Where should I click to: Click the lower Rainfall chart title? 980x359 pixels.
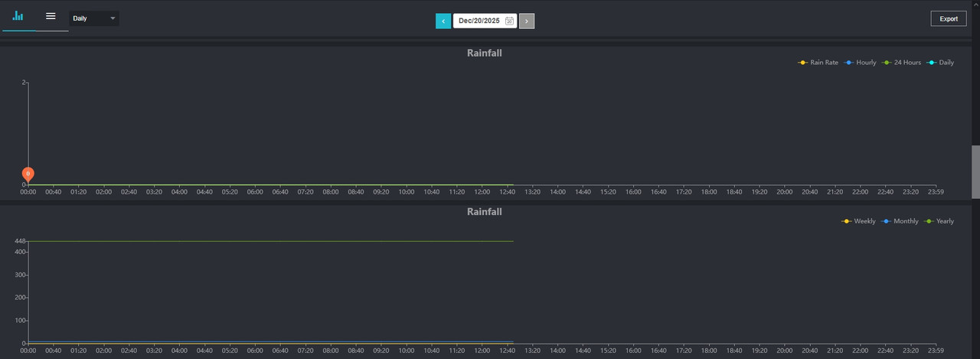(485, 211)
